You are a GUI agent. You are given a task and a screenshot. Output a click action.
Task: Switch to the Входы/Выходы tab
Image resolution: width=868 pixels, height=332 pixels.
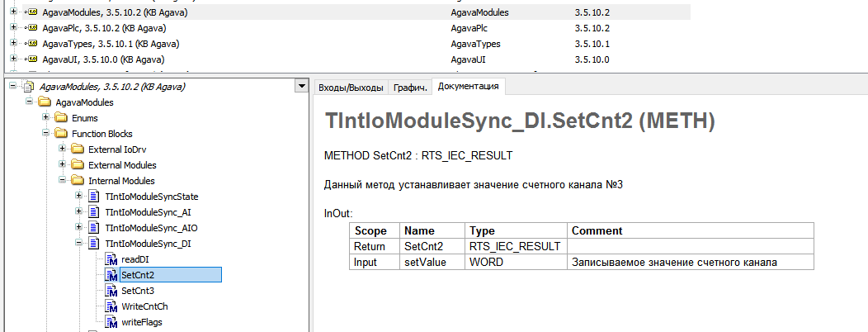coord(351,88)
